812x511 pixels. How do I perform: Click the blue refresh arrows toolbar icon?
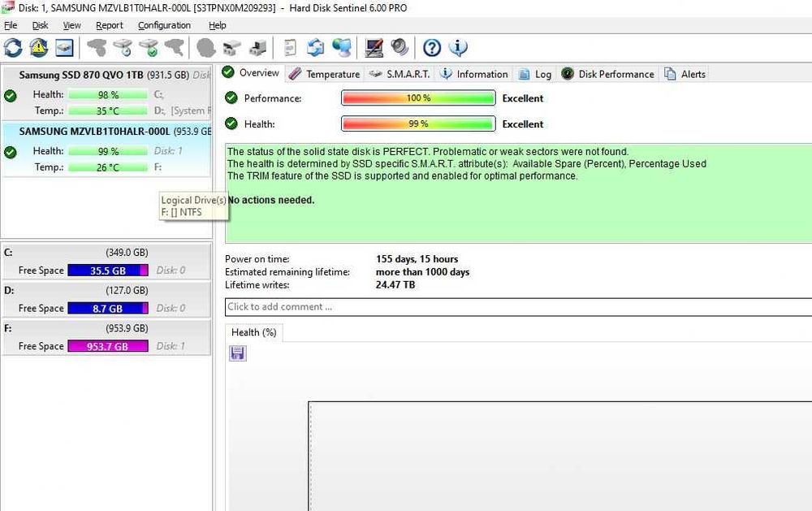click(13, 48)
